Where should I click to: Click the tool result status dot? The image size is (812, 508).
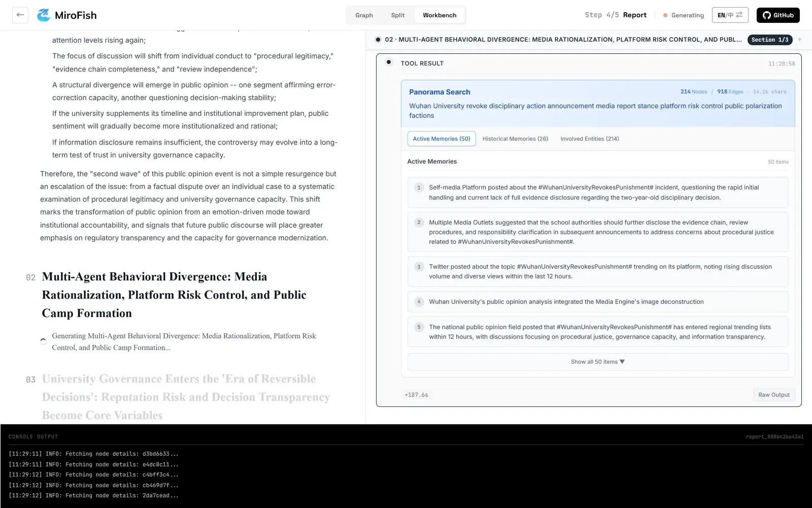(389, 62)
